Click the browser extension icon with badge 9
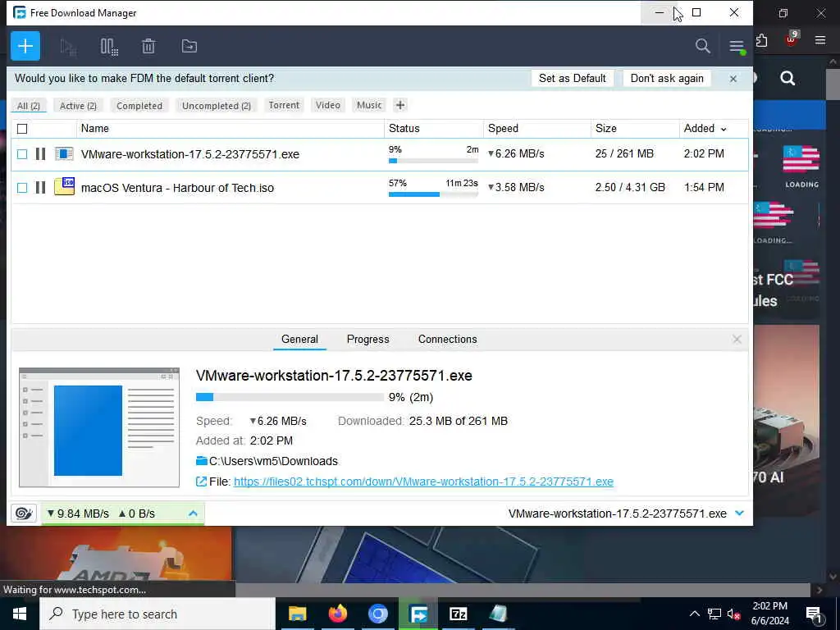840x630 pixels. (792, 39)
